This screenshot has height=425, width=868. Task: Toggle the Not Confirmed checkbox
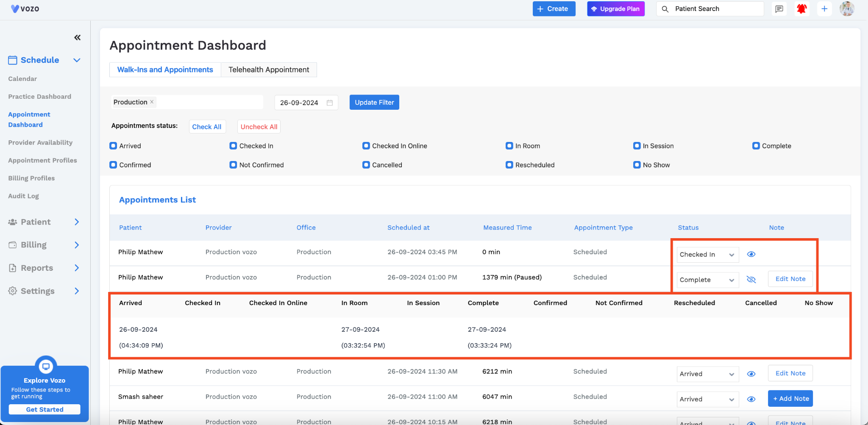(x=233, y=165)
